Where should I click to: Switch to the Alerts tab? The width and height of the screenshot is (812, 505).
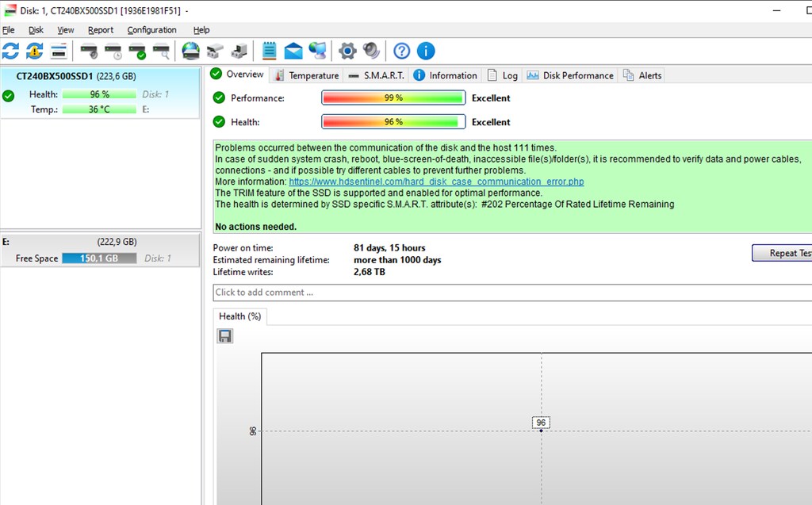(x=642, y=75)
